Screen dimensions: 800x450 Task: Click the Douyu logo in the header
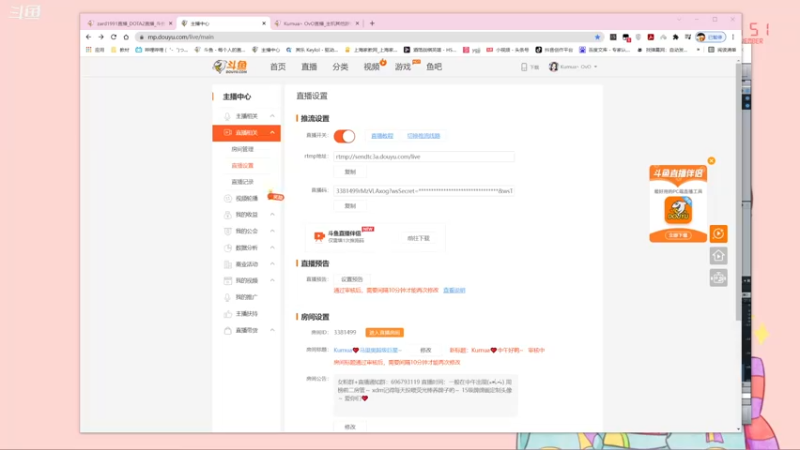tap(230, 67)
